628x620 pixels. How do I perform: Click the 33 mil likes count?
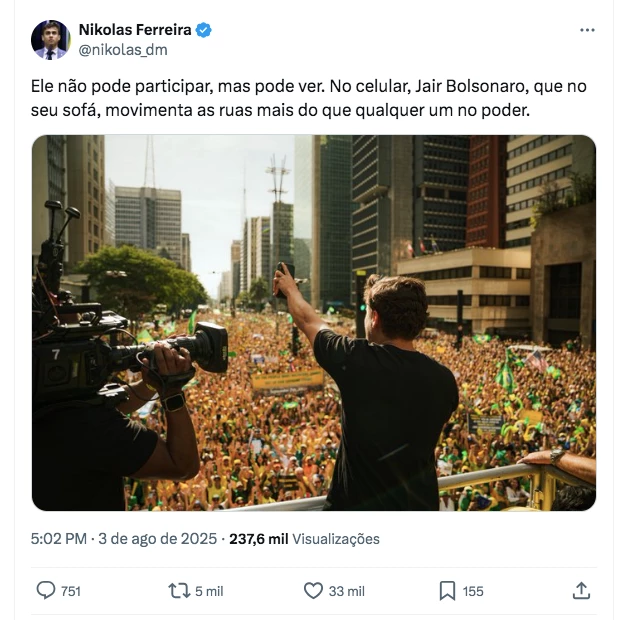point(347,591)
